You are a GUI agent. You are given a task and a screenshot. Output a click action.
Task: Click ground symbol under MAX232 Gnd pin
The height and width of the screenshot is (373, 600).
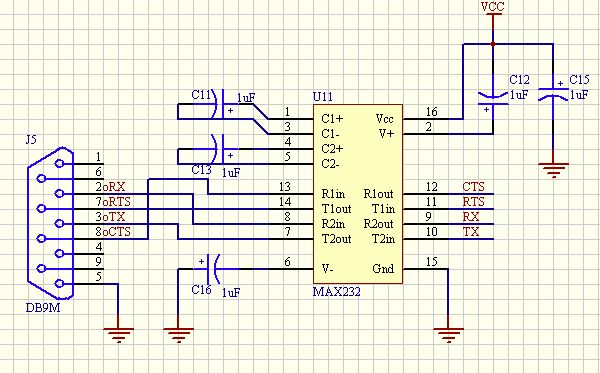coord(448,335)
